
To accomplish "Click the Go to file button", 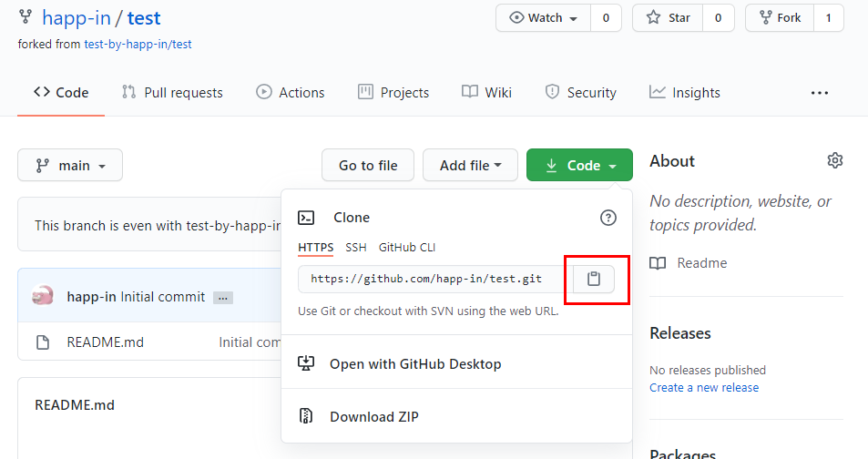I will (x=368, y=165).
